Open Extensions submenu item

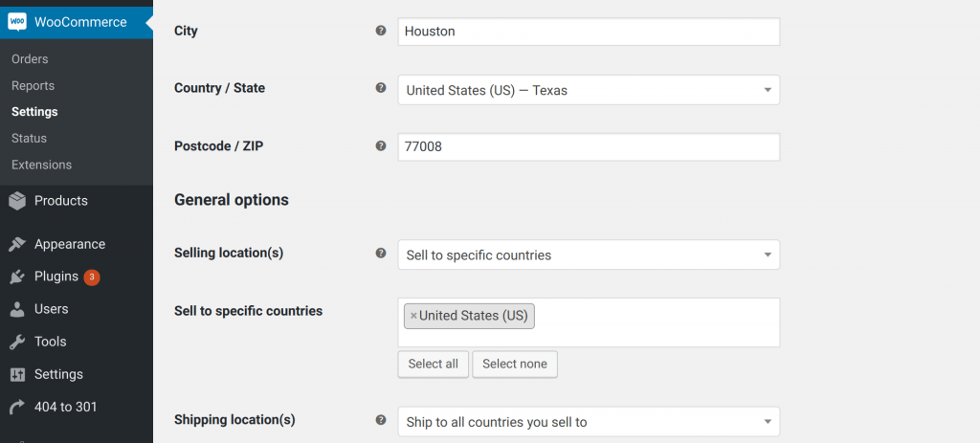pyautogui.click(x=41, y=165)
